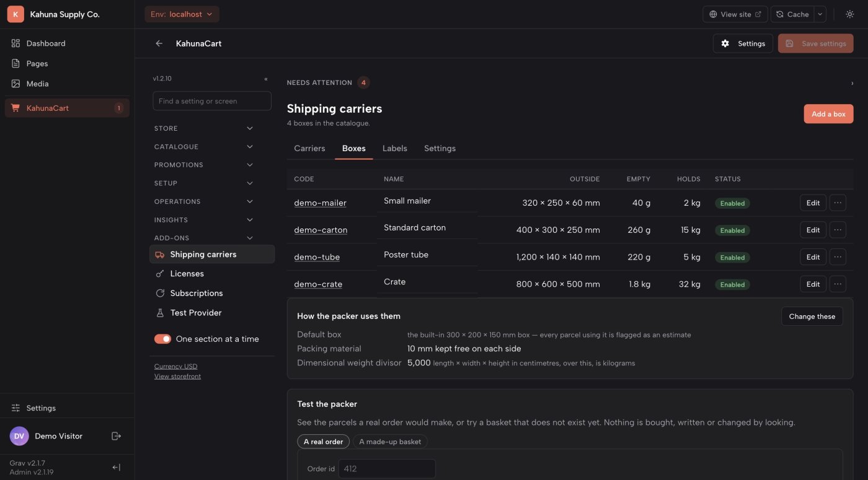868x480 pixels.
Task: Click the Add a box button
Action: tap(828, 114)
